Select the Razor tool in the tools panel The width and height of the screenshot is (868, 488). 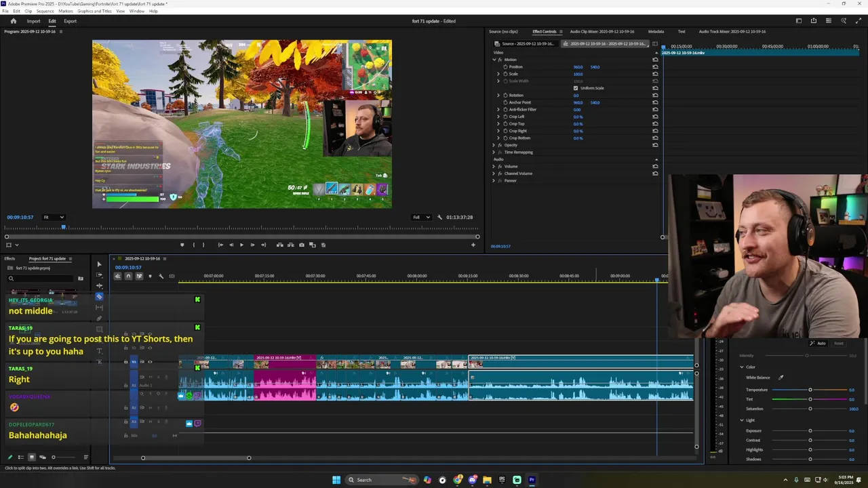(99, 297)
